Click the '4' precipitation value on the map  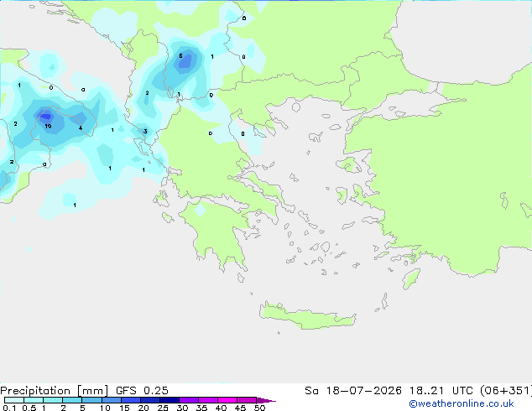(x=81, y=127)
